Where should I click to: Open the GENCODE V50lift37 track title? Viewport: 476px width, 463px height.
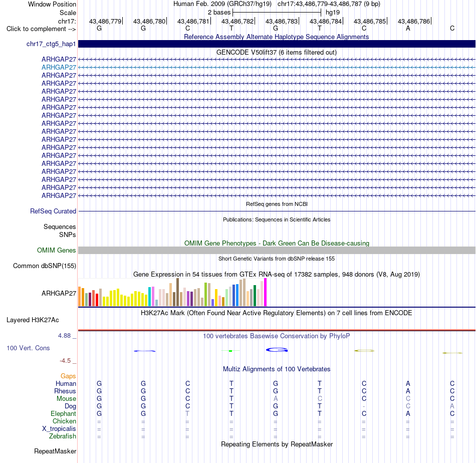click(276, 52)
